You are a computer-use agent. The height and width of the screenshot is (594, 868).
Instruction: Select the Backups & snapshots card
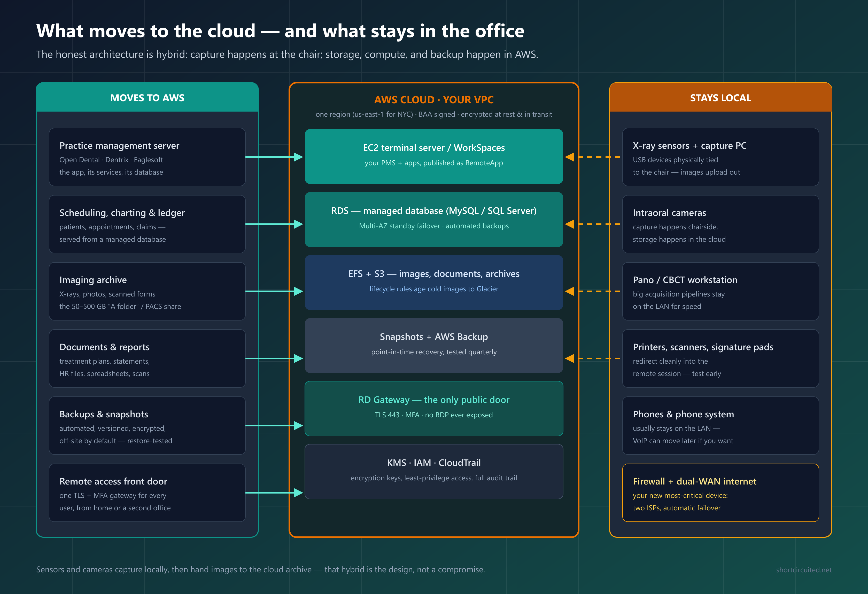point(147,426)
